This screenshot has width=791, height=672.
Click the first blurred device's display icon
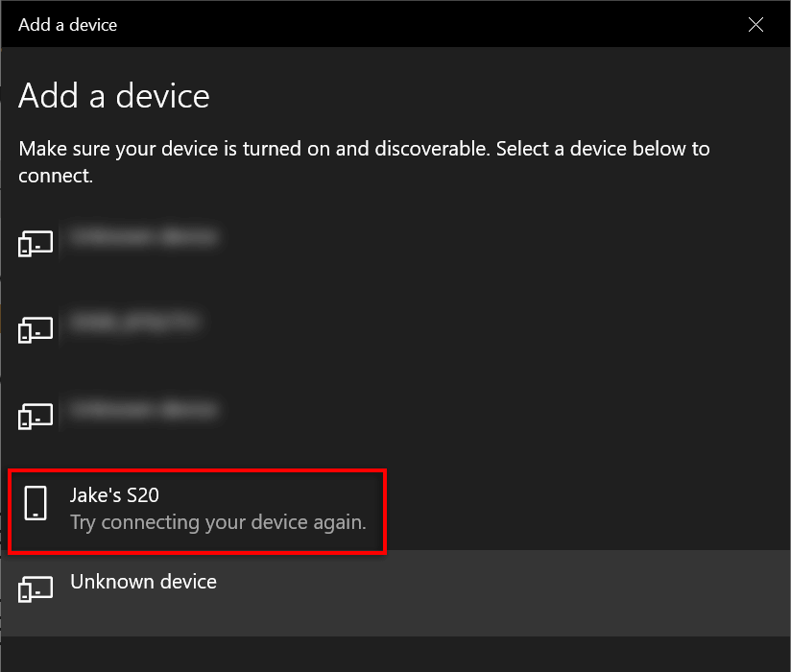[36, 244]
